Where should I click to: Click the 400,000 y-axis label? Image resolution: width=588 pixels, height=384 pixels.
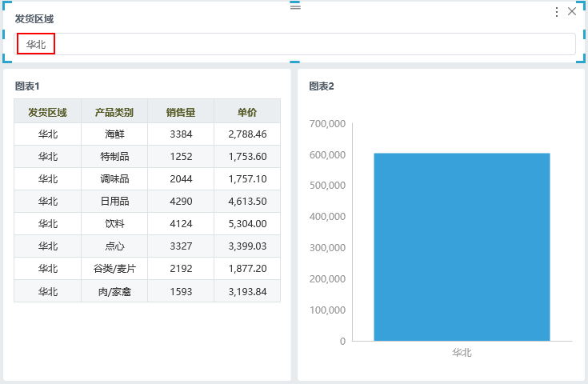[327, 216]
